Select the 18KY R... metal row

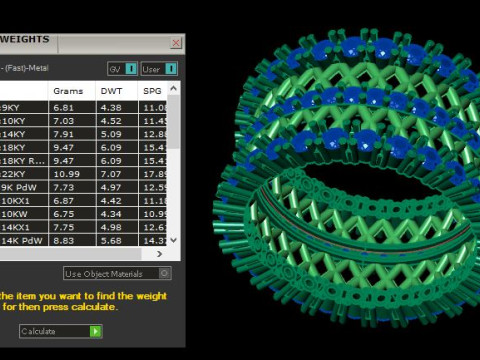pyautogui.click(x=83, y=161)
